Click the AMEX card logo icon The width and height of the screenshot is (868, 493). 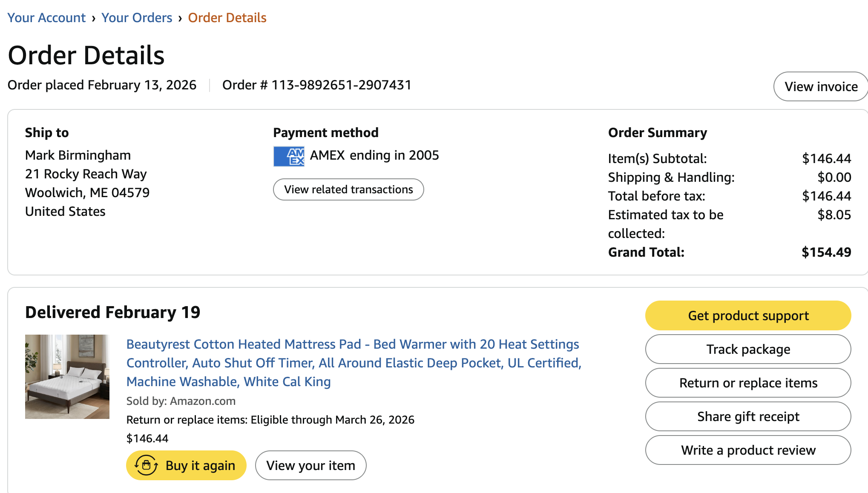pyautogui.click(x=289, y=156)
